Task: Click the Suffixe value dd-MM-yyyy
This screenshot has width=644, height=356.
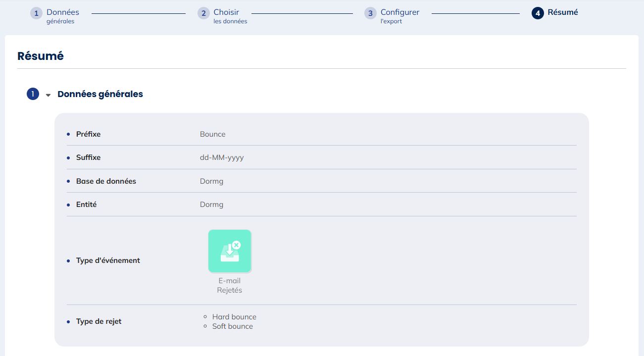Action: pyautogui.click(x=222, y=157)
